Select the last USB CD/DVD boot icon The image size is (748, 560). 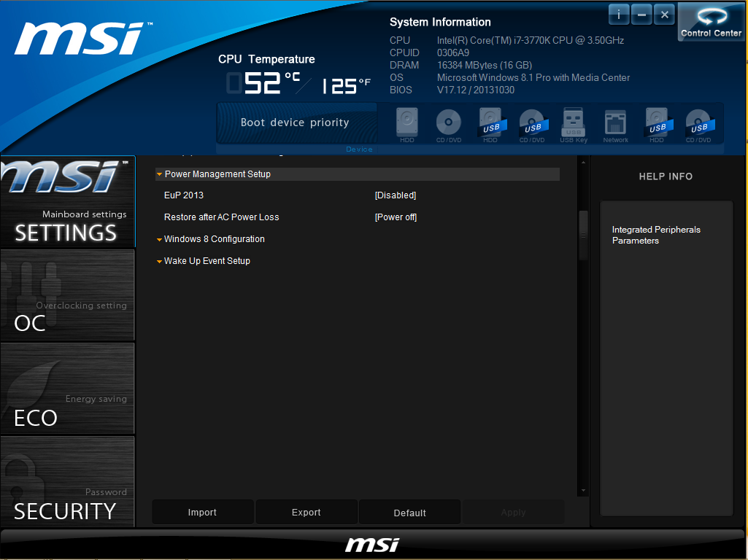698,125
